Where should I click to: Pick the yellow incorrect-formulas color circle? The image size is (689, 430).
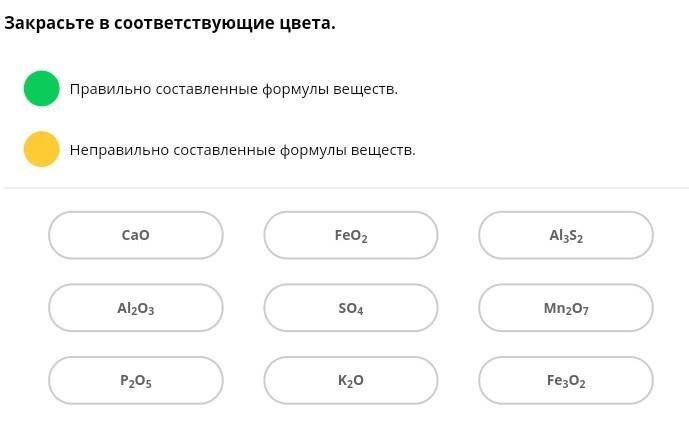[42, 149]
